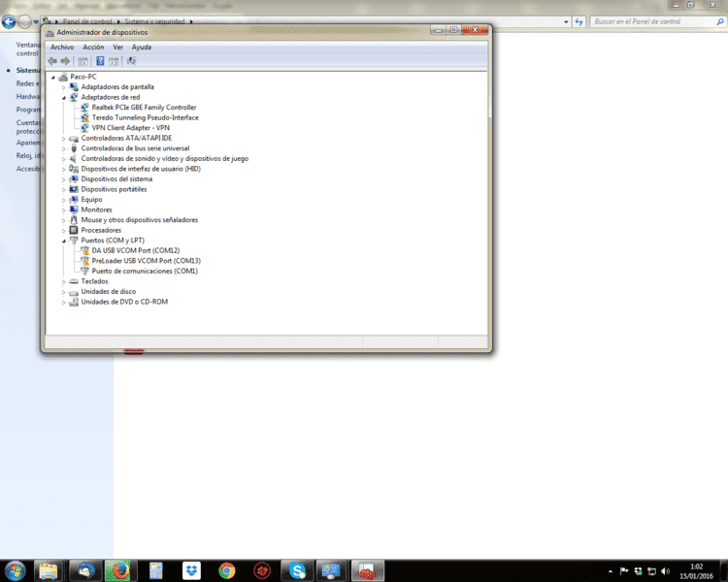Image resolution: width=728 pixels, height=582 pixels.
Task: Expand Unidades de disco
Action: click(64, 292)
